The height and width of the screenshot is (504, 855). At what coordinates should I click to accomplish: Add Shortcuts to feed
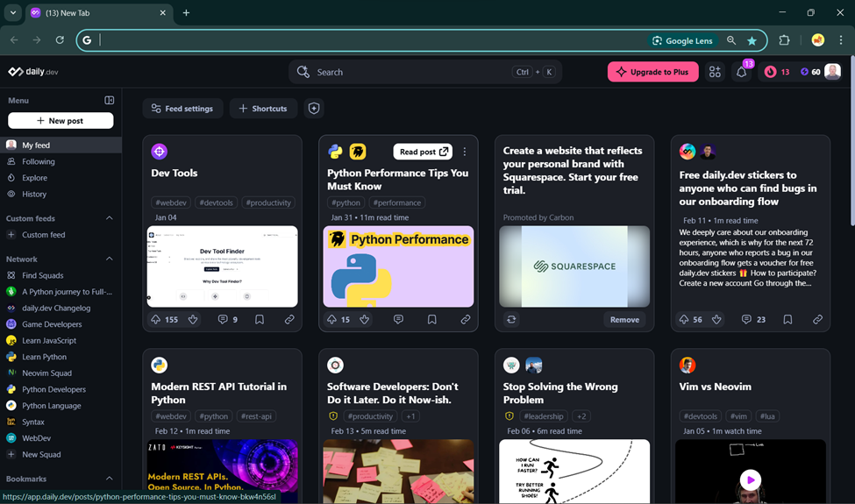pyautogui.click(x=263, y=109)
